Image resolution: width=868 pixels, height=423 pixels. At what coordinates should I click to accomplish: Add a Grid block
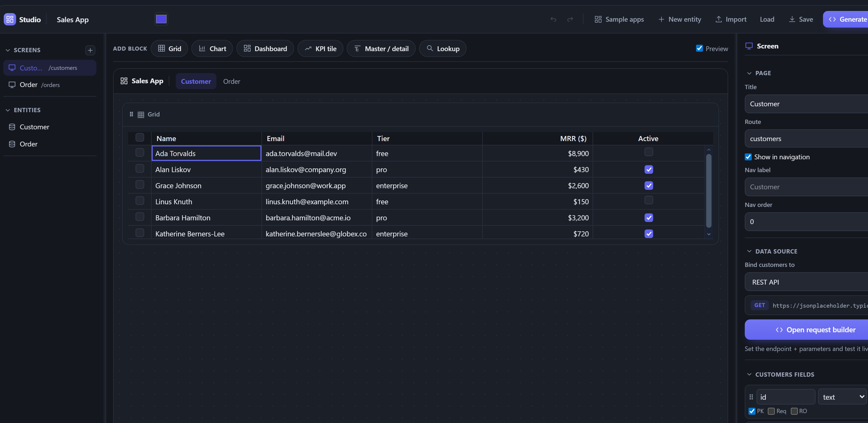coord(170,48)
